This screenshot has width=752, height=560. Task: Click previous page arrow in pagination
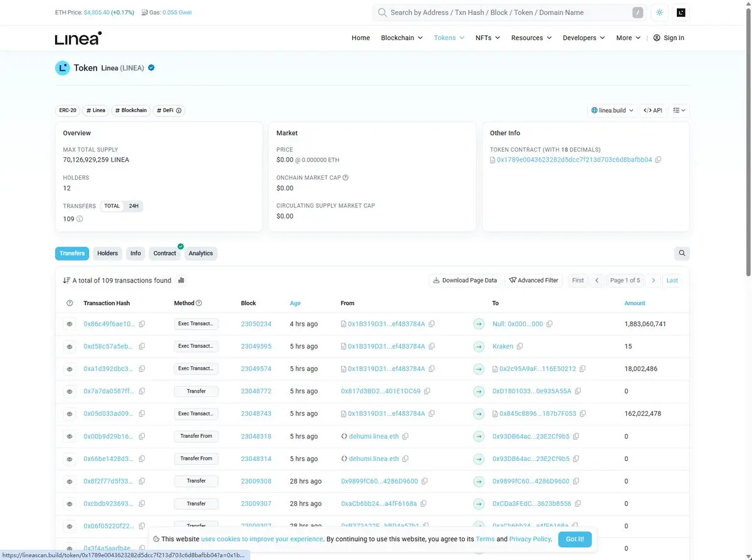point(597,281)
